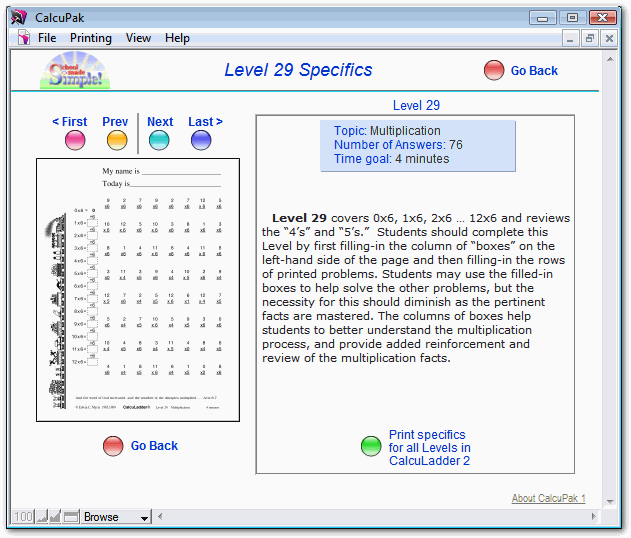Toggle status toolbar icon next to Browse

[x=71, y=516]
